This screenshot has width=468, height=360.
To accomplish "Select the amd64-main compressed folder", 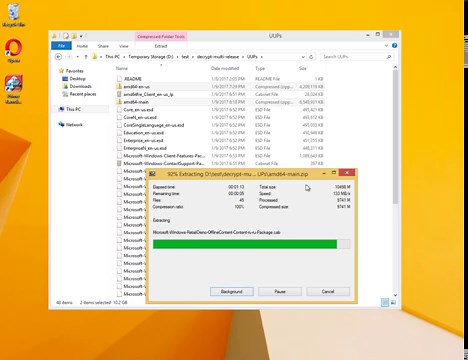I will [x=220, y=102].
